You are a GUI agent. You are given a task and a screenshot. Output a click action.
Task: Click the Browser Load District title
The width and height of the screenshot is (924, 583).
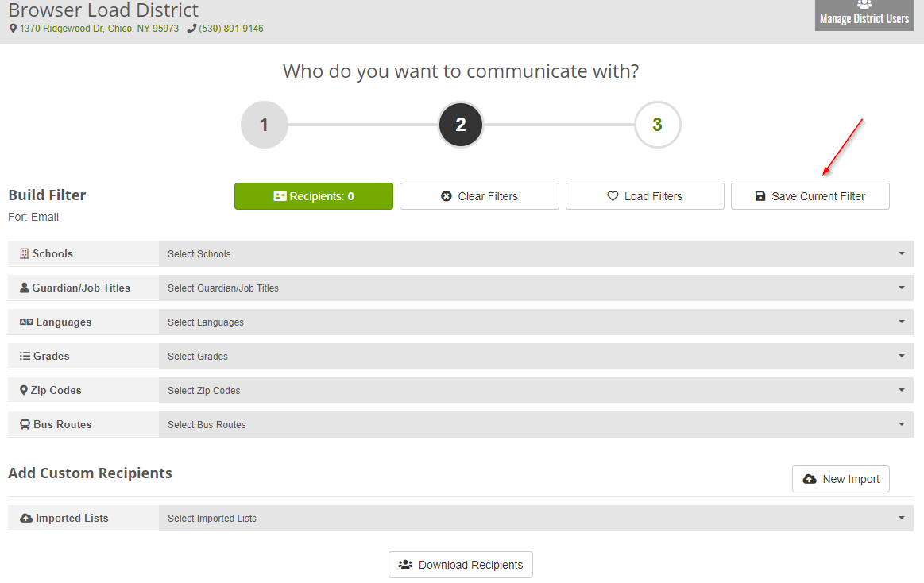point(104,10)
